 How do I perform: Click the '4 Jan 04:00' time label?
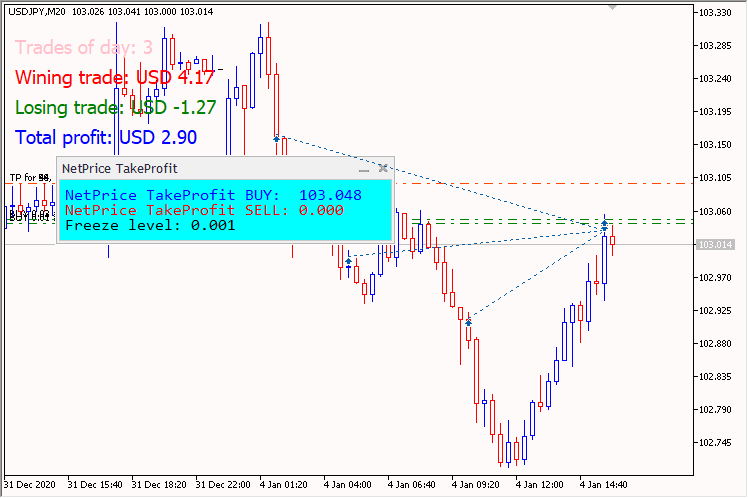(x=347, y=485)
